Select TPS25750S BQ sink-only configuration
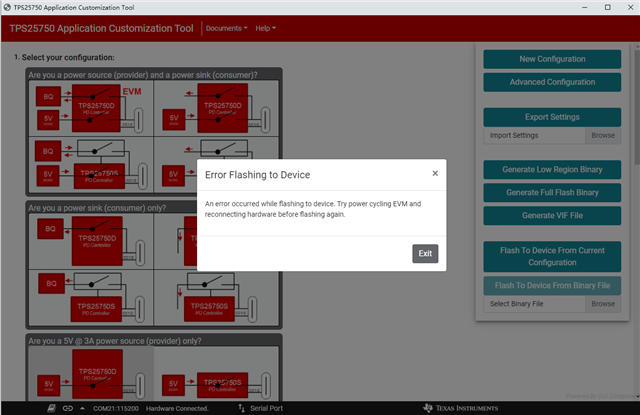Image resolution: width=640 pixels, height=415 pixels. pos(91,297)
